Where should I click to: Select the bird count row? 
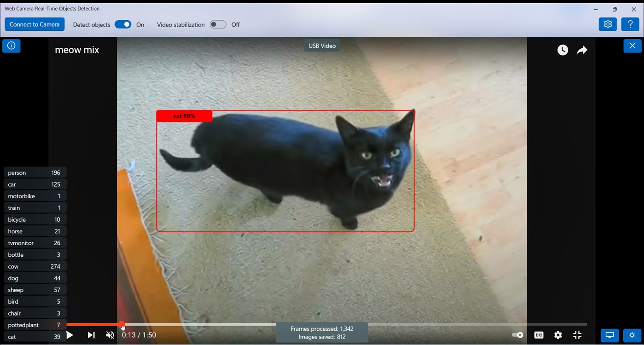click(x=35, y=301)
